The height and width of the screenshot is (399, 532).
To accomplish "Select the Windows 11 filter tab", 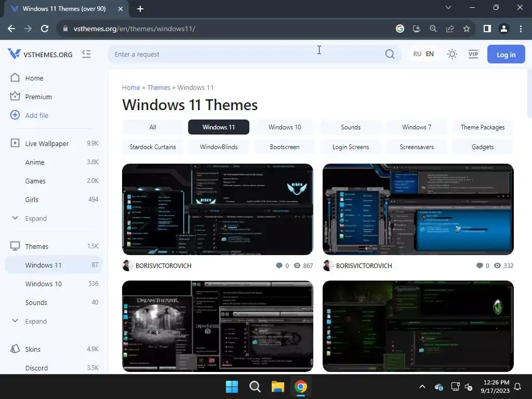I will click(x=219, y=127).
